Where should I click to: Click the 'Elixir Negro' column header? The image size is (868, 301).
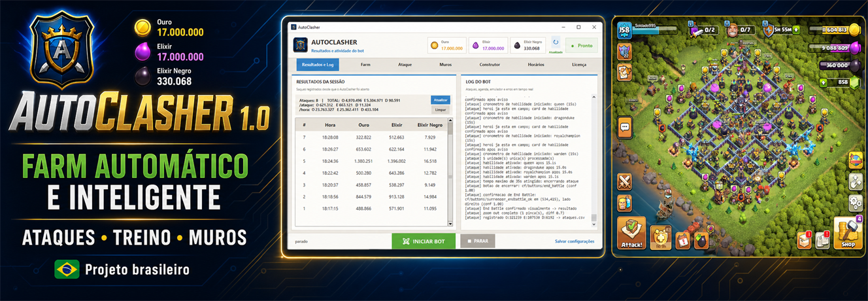pos(429,124)
